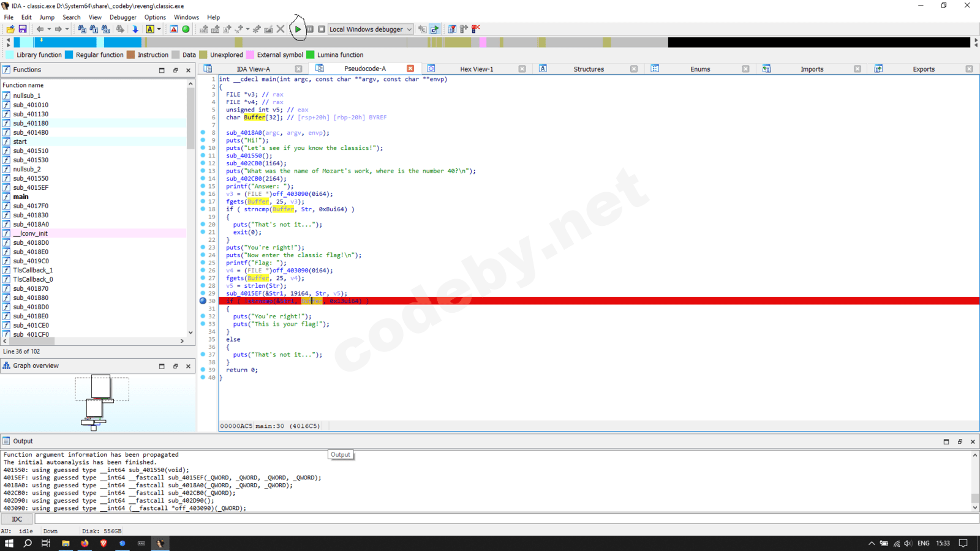Viewport: 980px width, 551px height.
Task: Close the Functions panel
Action: [x=188, y=70]
